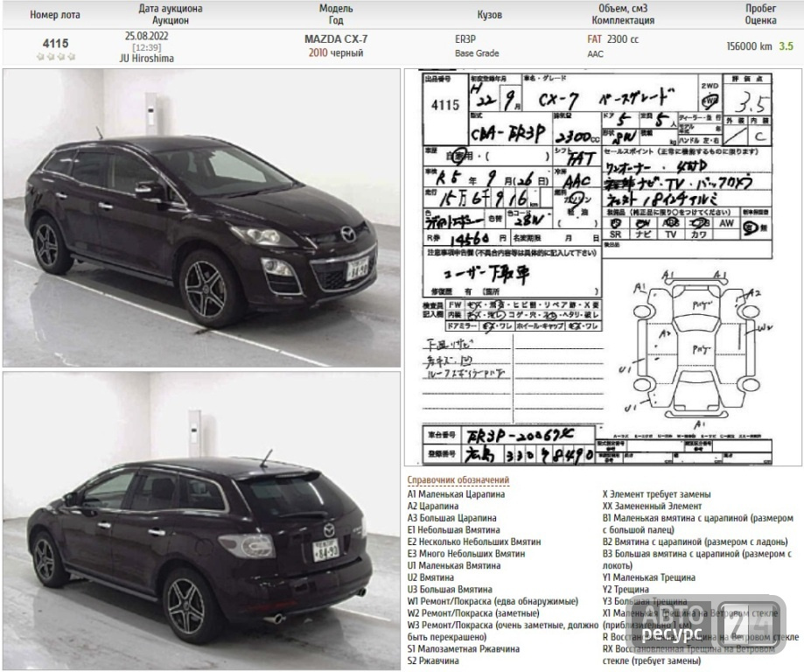804x672 pixels.
Task: Click the Кузов column header
Action: (x=489, y=15)
